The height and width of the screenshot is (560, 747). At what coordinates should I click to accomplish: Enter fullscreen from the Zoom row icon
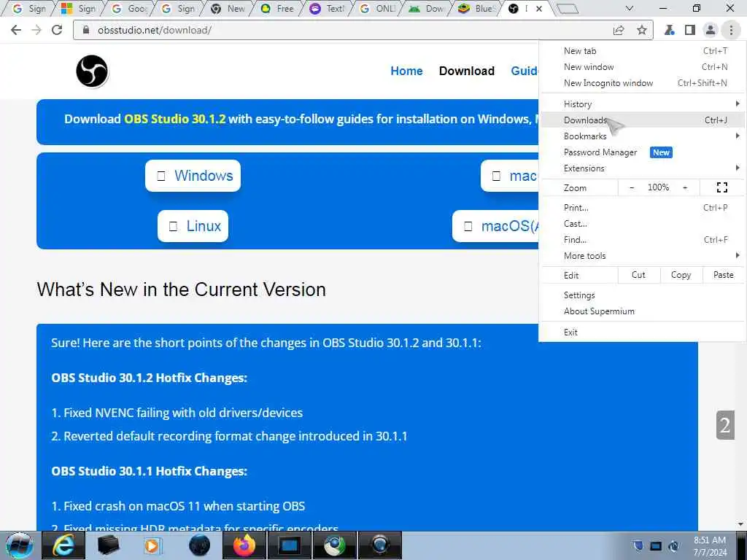pos(721,187)
